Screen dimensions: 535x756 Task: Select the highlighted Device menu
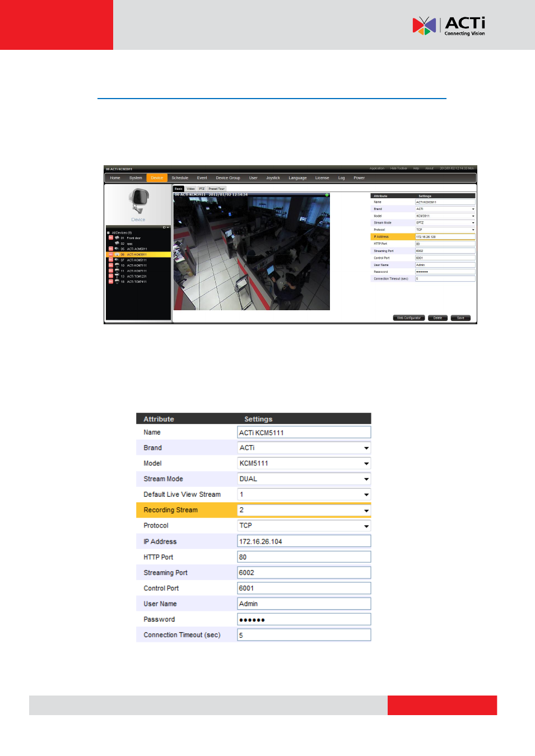pyautogui.click(x=157, y=178)
